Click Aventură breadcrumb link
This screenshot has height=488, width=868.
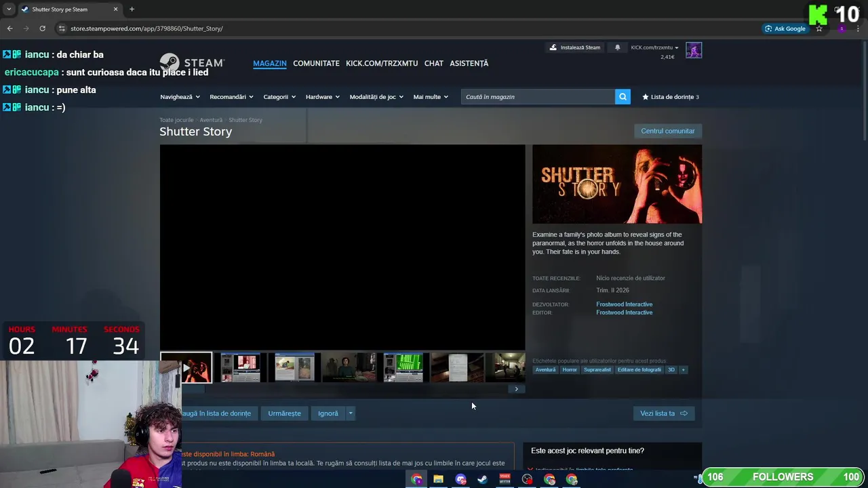pyautogui.click(x=211, y=120)
